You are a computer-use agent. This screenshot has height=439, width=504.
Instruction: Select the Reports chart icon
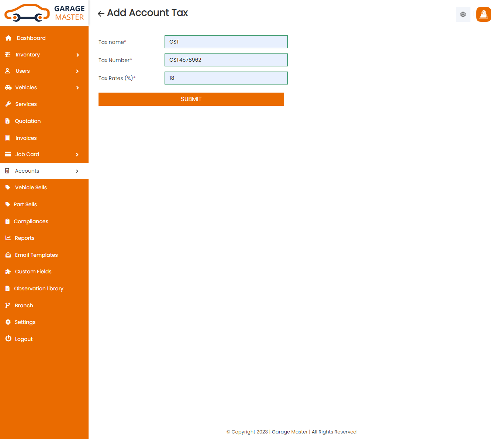8,238
